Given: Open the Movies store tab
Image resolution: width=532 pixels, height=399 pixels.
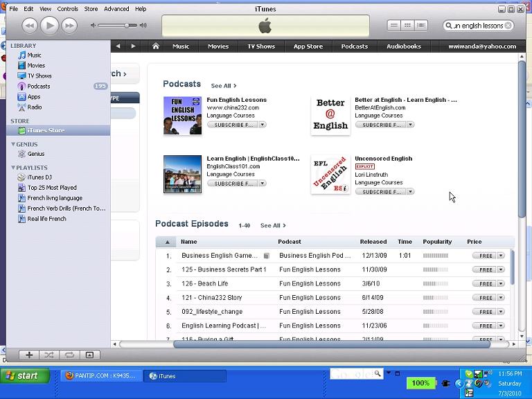Looking at the screenshot, I should [218, 46].
